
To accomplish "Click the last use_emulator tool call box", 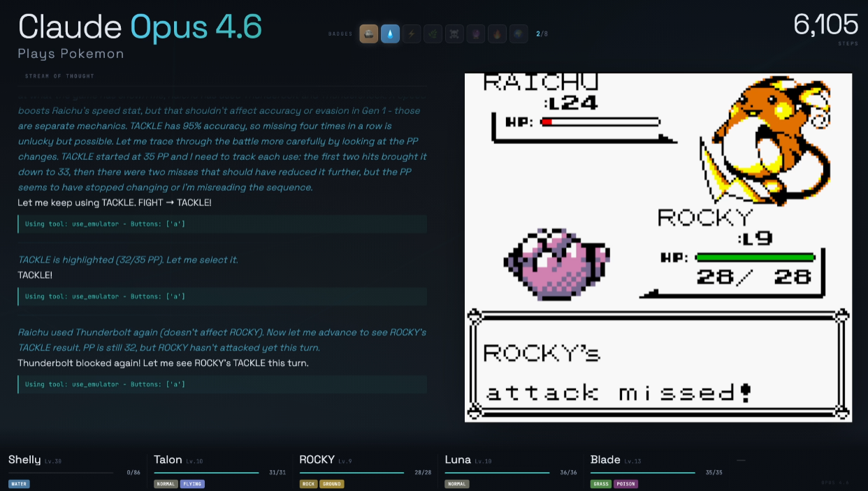I will coord(222,384).
